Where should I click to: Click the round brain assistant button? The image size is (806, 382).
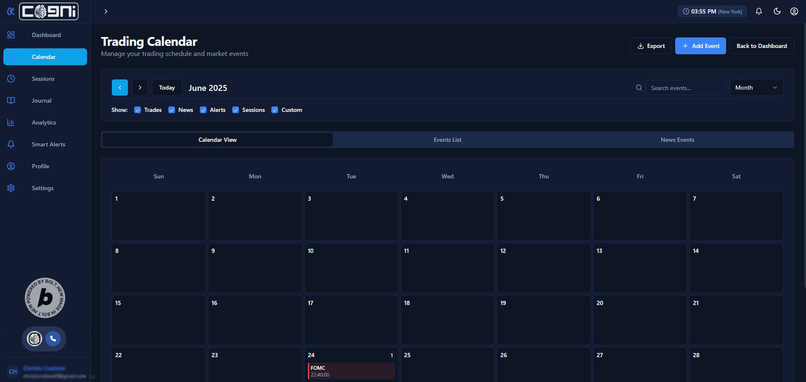point(34,339)
